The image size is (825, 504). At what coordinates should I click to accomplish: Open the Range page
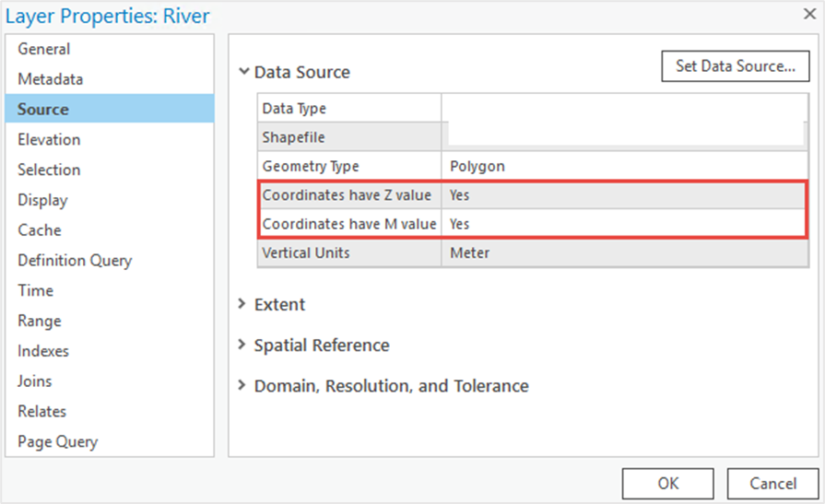tap(40, 321)
